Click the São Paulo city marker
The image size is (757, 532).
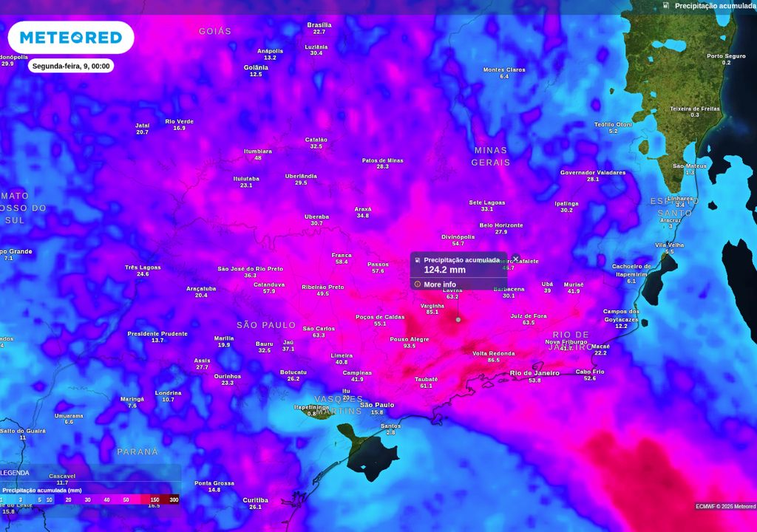pyautogui.click(x=377, y=405)
